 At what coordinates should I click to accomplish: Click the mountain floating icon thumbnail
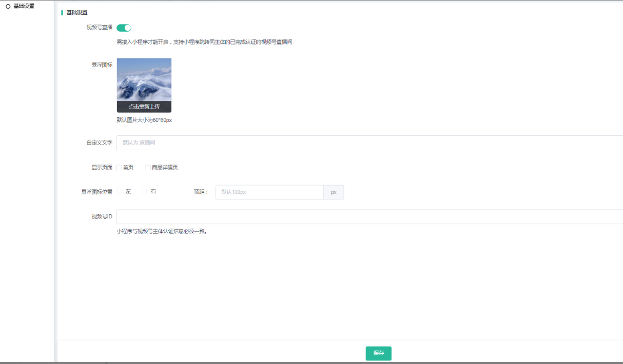coord(144,79)
